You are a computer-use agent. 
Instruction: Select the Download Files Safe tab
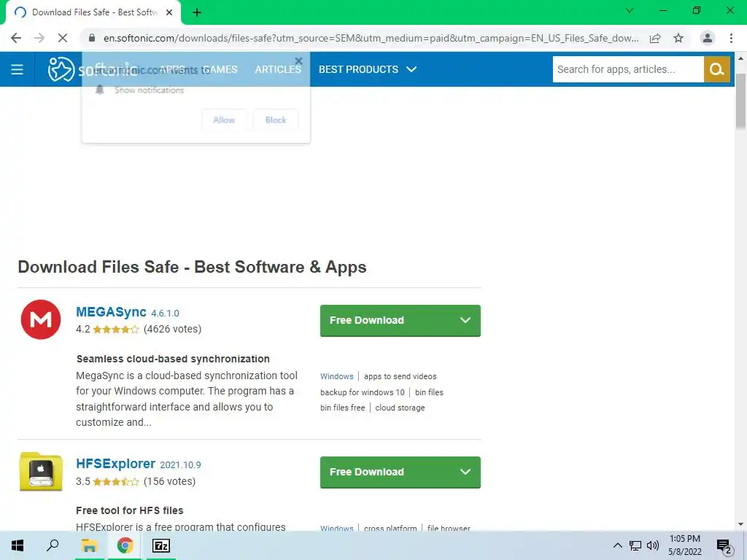[x=93, y=12]
